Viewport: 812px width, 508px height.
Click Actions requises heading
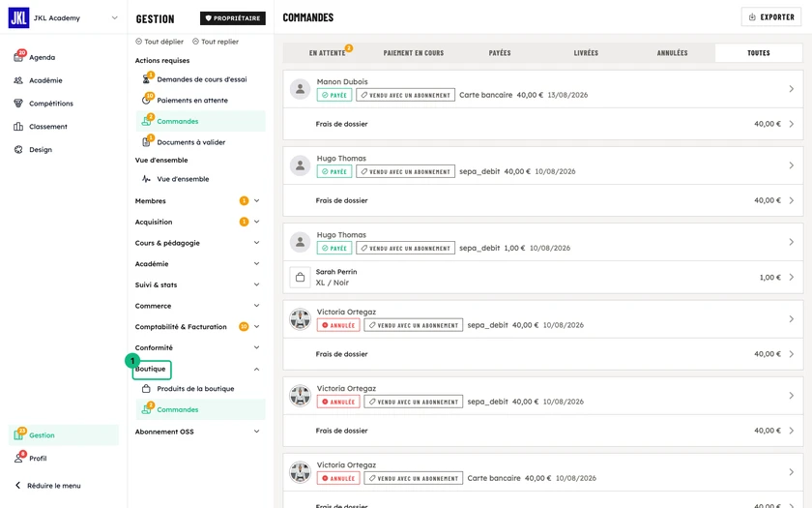coord(162,61)
